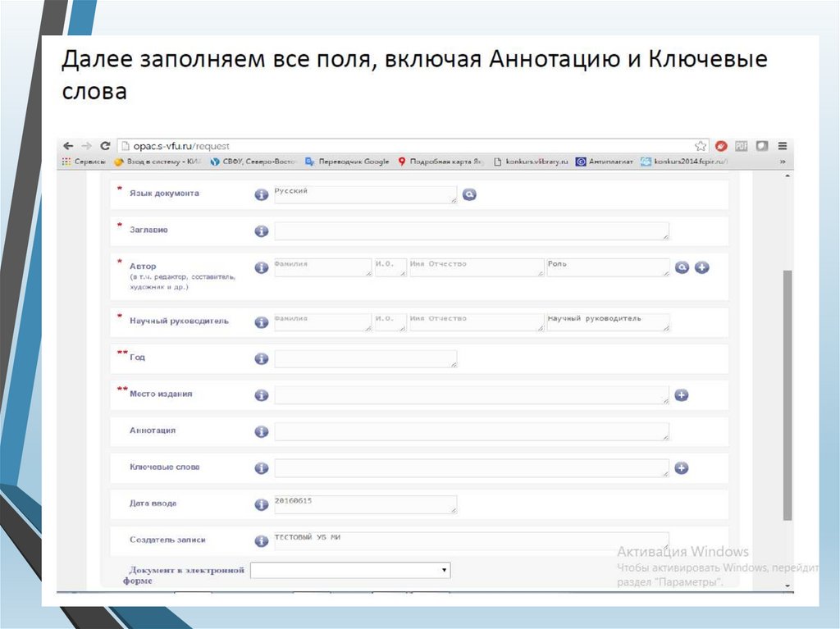This screenshot has width=840, height=629.
Task: Reload the page in the browser
Action: click(105, 145)
